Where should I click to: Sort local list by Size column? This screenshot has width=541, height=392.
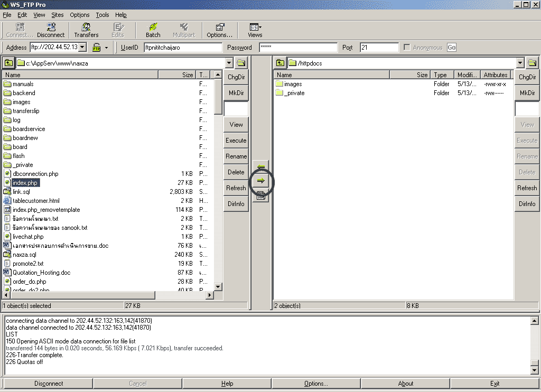[x=177, y=74]
